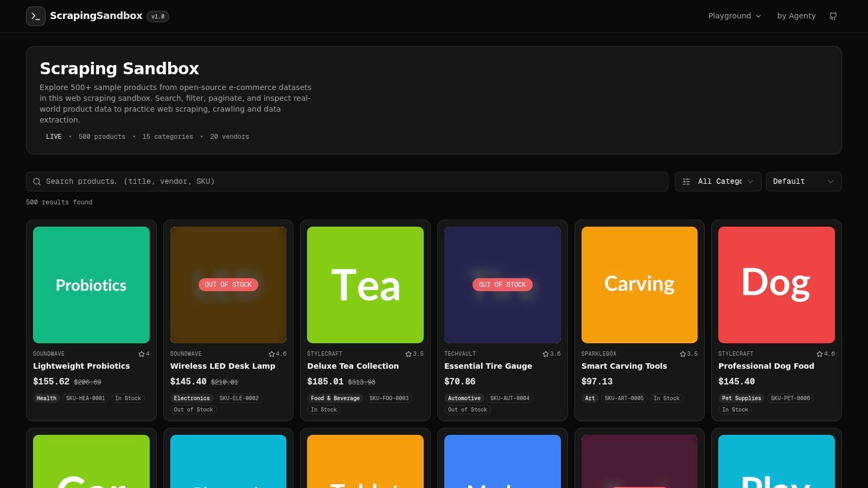868x488 pixels.
Task: Click the SKU-AUT-0004 badge
Action: pyautogui.click(x=510, y=399)
